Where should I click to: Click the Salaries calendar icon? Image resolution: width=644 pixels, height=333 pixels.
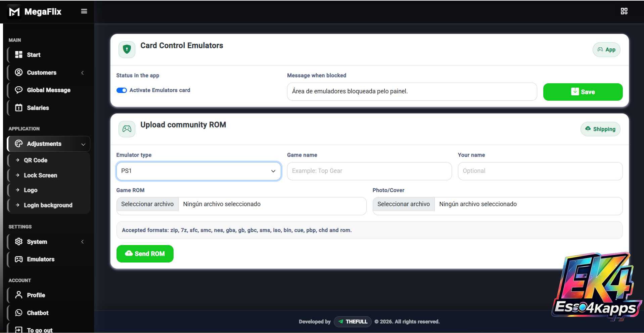[19, 108]
